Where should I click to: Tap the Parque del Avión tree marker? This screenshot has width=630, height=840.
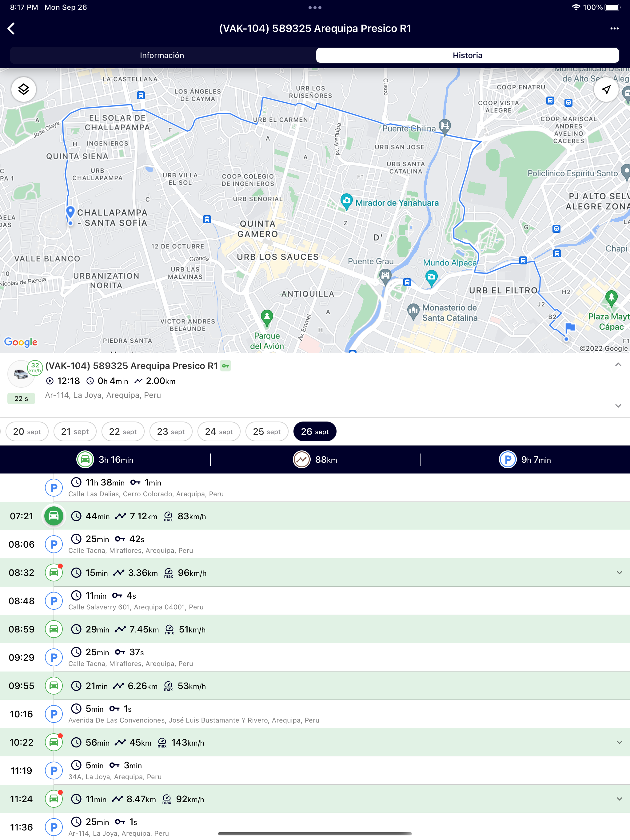coord(267,318)
